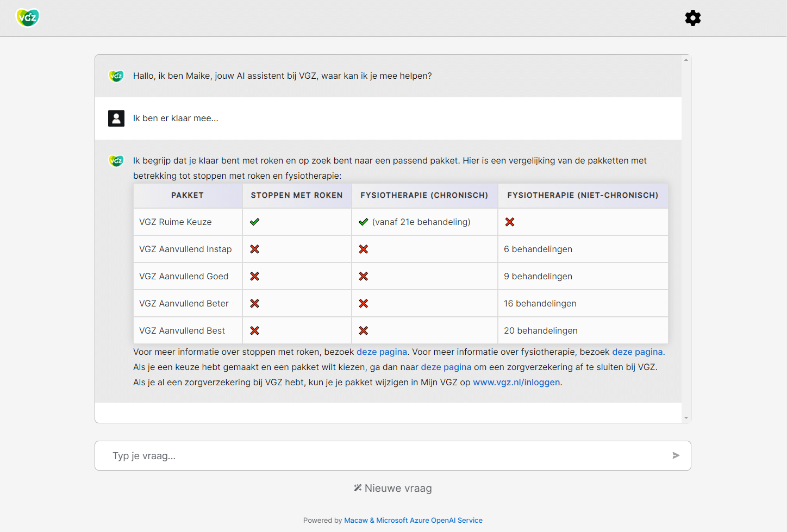Image resolution: width=787 pixels, height=532 pixels.
Task: Click the greeting 'Hallo, ik ben Maike' message
Action: (x=282, y=76)
